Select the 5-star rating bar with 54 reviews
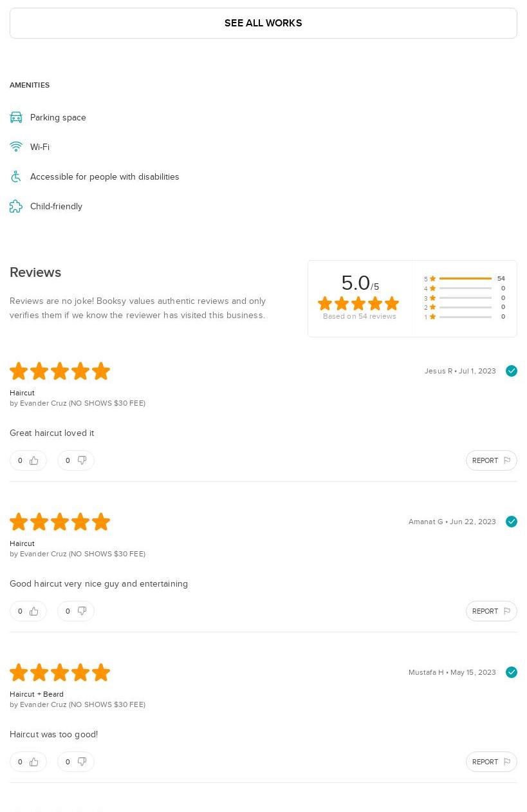 pos(465,279)
